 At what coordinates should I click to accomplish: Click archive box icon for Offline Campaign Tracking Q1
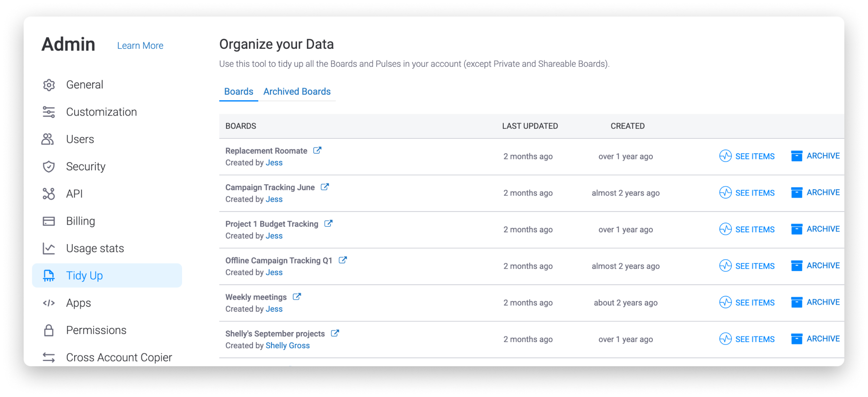point(797,265)
